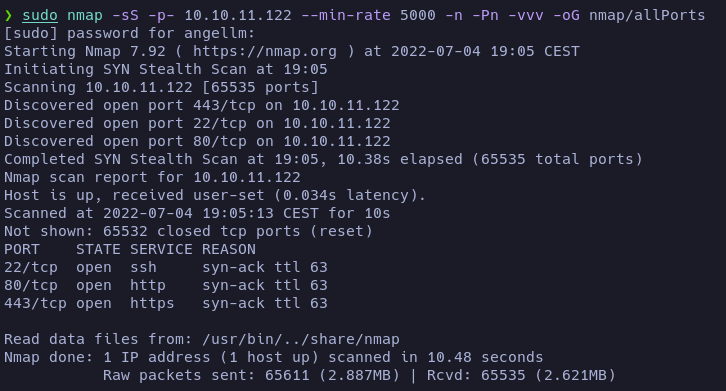Click the Discovered open port 443/tcp line
This screenshot has width=726, height=391.
tap(202, 105)
